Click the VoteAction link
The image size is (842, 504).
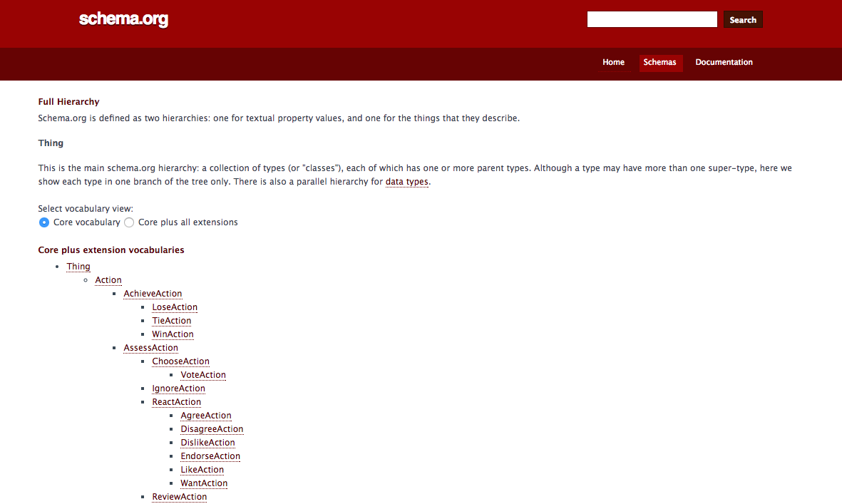[203, 375]
